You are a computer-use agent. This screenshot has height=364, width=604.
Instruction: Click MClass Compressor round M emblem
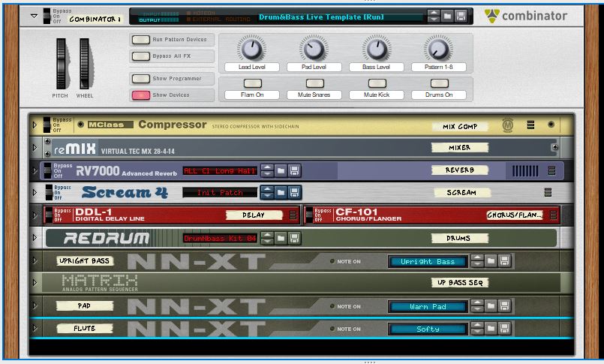tap(508, 125)
